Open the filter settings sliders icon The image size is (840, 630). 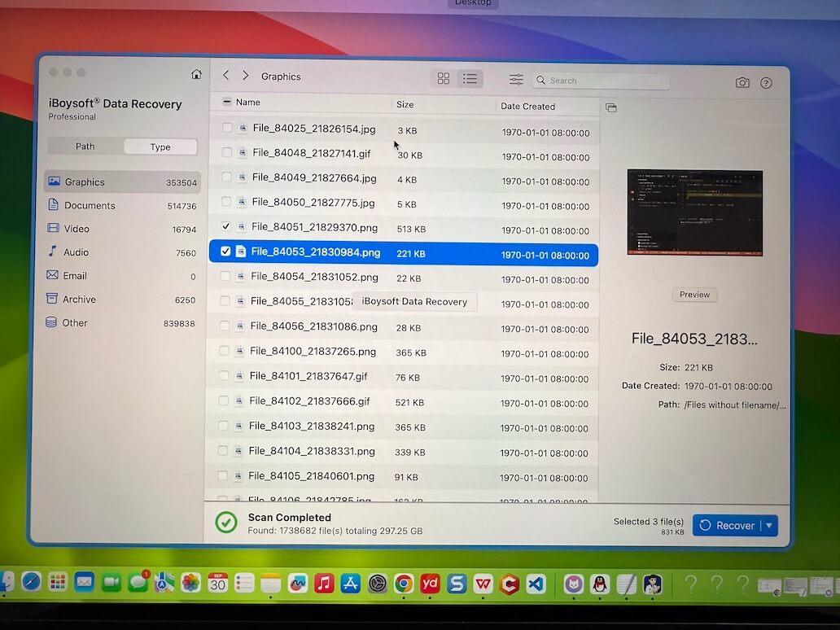[516, 80]
